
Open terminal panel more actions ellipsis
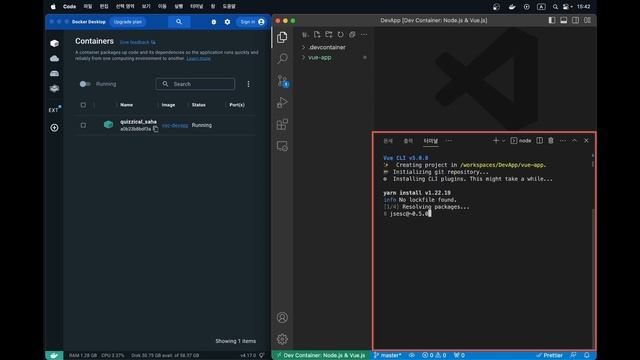tap(563, 140)
